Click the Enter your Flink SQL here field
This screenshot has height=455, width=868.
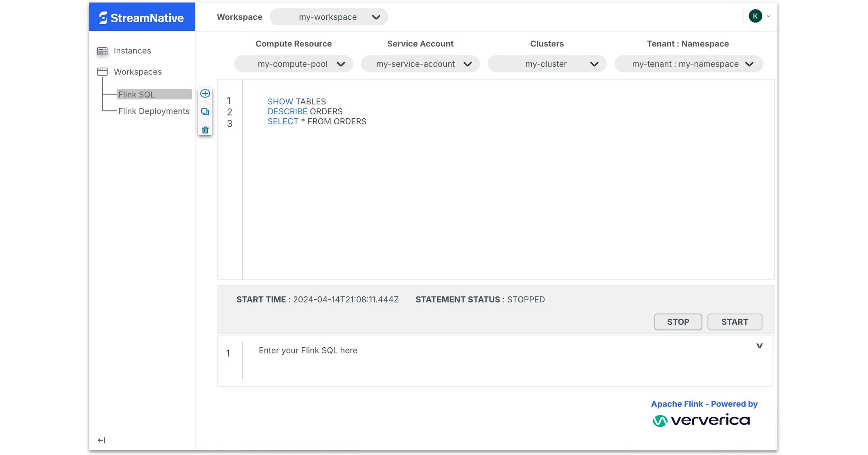(x=308, y=350)
